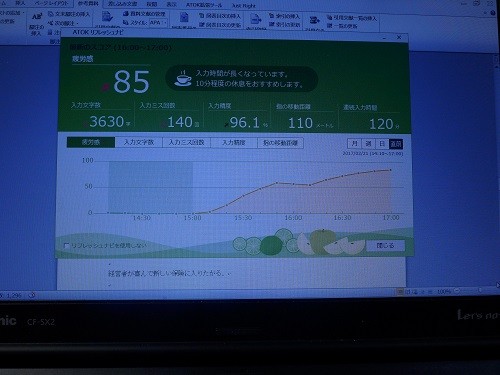This screenshot has height=375, width=500.
Task: Open the 差し込み文書 ribbon tab in Word
Action: (122, 4)
